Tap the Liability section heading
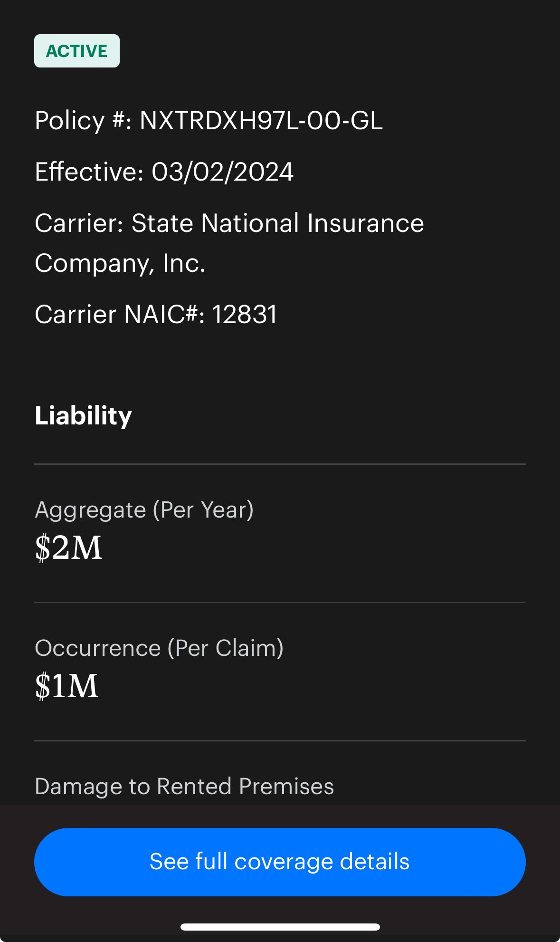 click(x=83, y=416)
